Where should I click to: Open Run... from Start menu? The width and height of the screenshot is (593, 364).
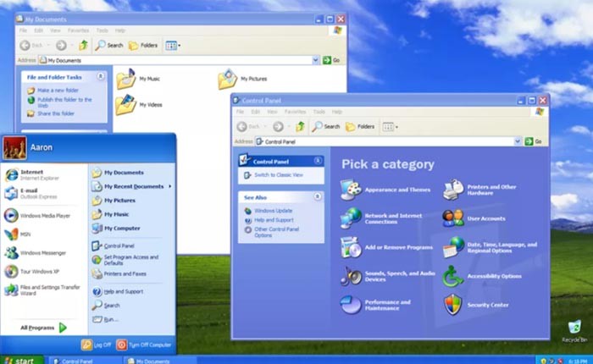tap(106, 319)
